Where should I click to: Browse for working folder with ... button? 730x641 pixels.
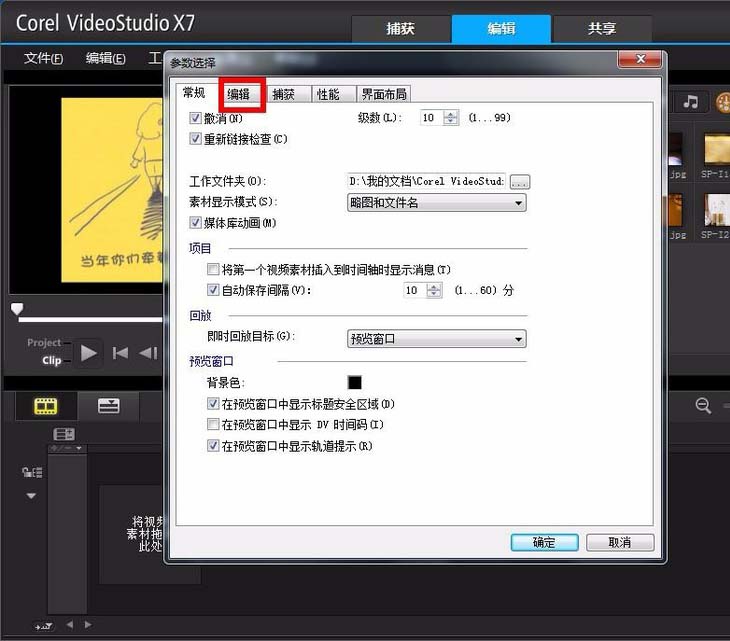pyautogui.click(x=520, y=182)
